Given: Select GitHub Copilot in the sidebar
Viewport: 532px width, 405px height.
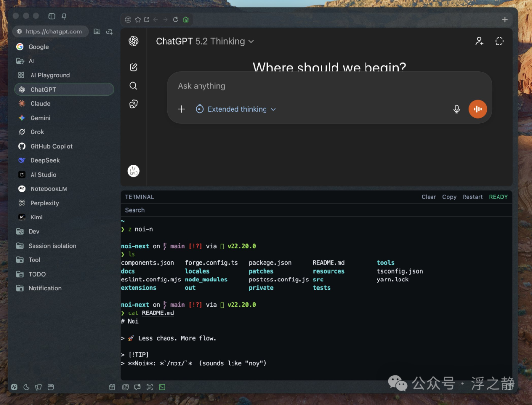Looking at the screenshot, I should 64,147.
